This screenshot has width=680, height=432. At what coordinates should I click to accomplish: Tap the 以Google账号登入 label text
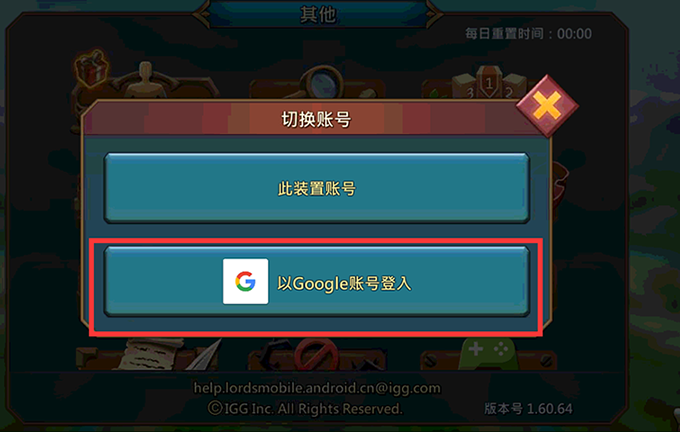tap(344, 283)
